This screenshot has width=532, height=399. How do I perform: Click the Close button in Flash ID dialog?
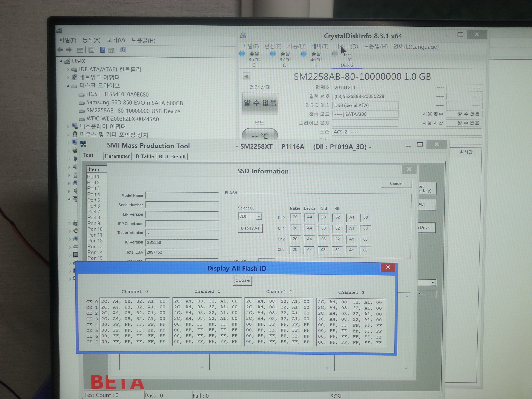[x=242, y=281]
